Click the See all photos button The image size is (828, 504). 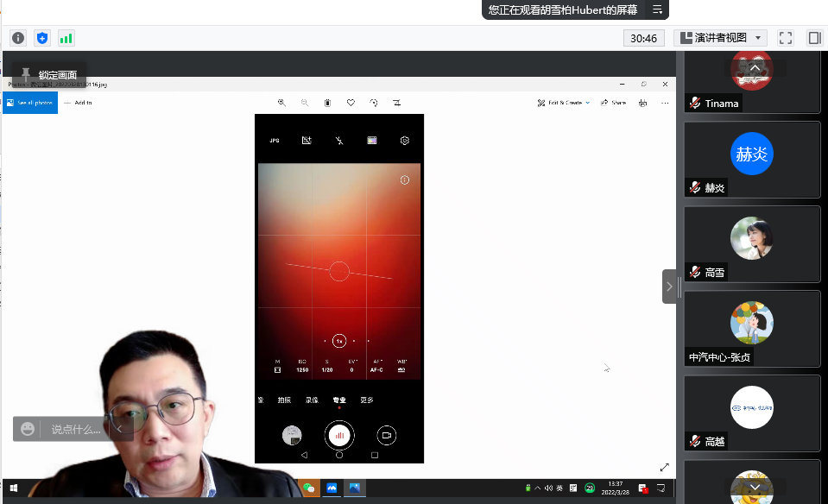click(x=30, y=103)
